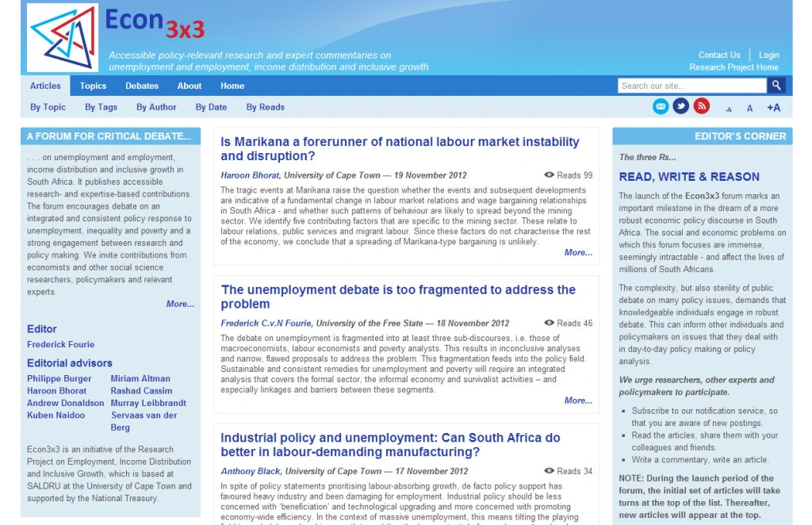
Task: Click 'The three Rs...' text
Action: [647, 157]
